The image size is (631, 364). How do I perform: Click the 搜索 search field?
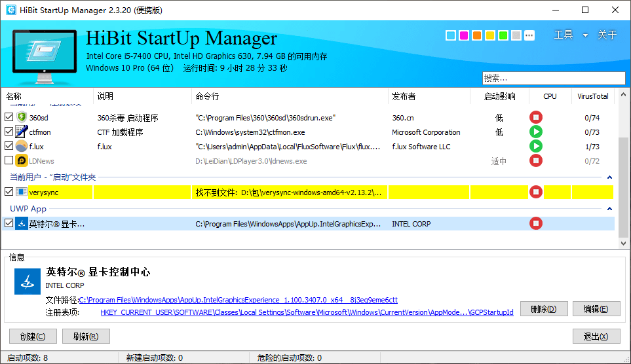click(554, 78)
